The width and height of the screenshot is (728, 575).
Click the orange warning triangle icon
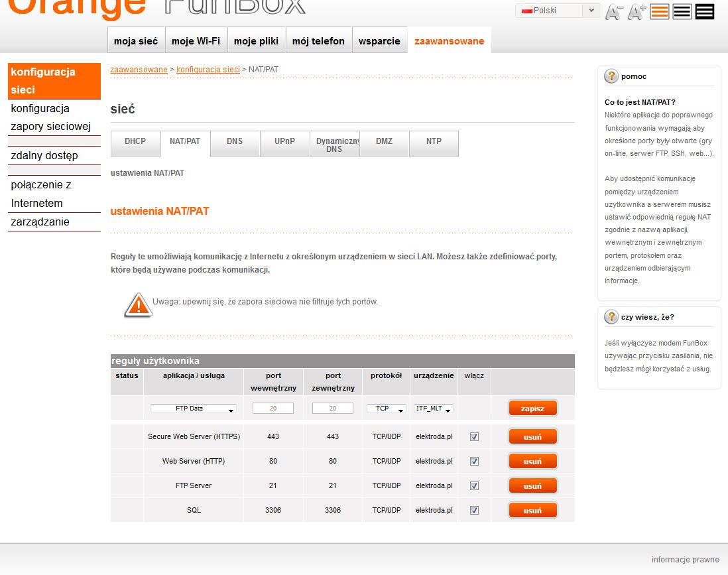click(x=138, y=304)
